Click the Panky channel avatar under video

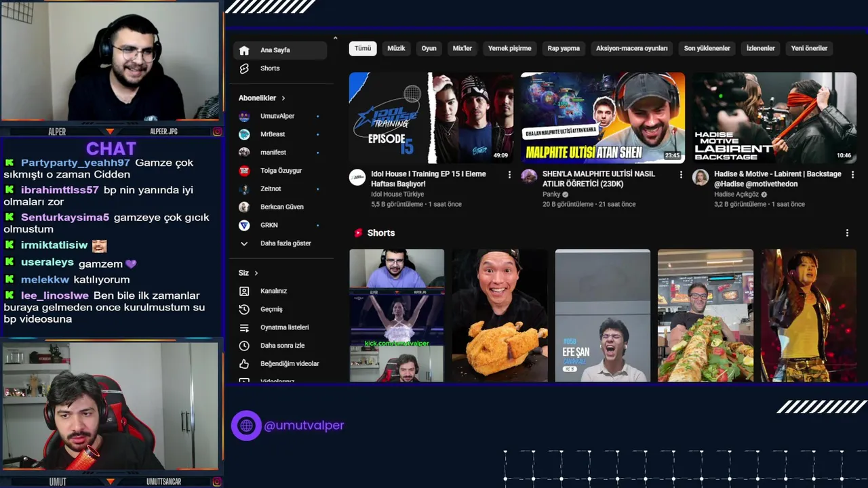(x=529, y=176)
